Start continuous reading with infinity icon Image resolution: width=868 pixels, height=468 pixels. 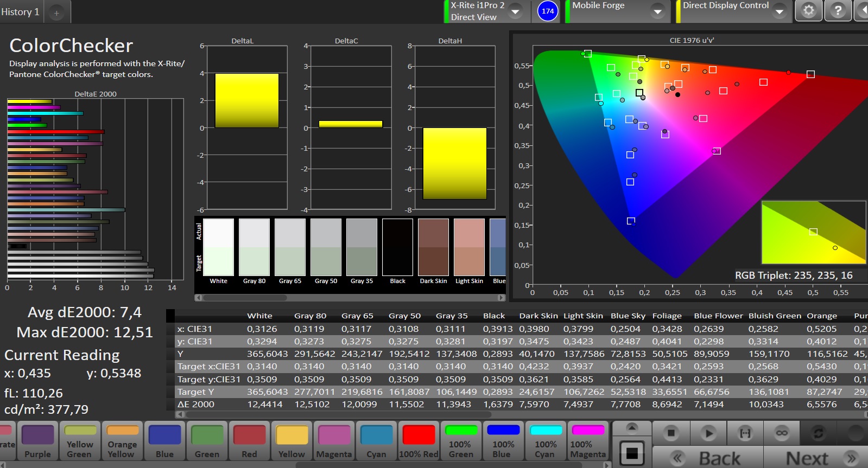click(x=782, y=433)
